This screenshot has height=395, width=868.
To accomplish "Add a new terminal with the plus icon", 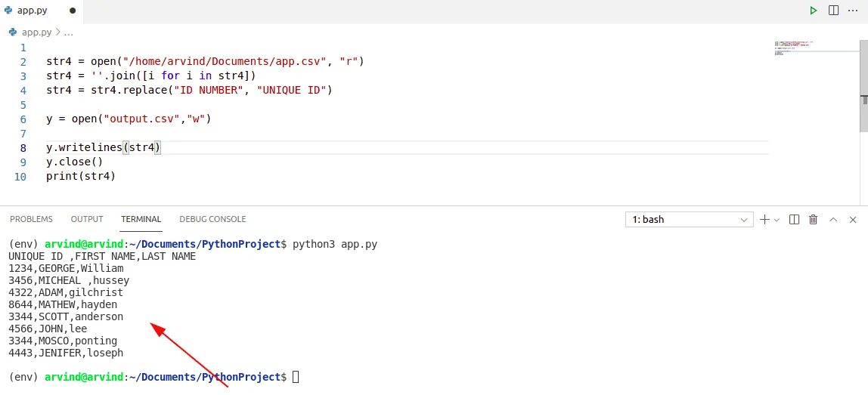I will 764,219.
